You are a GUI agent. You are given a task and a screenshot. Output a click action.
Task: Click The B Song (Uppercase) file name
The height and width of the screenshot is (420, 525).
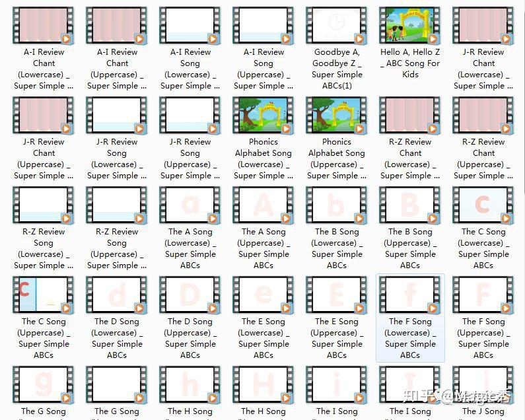[410, 248]
